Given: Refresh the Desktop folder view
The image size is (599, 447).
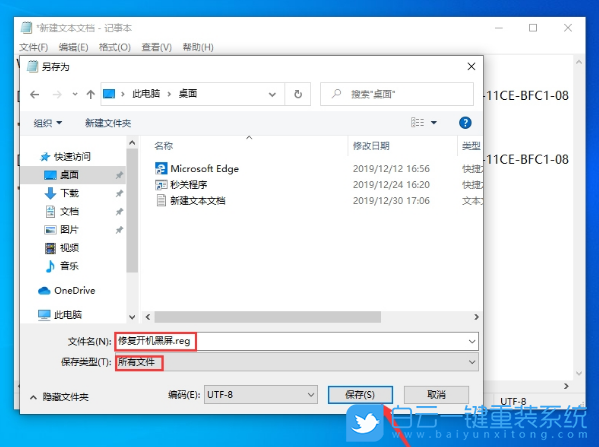Looking at the screenshot, I should pyautogui.click(x=298, y=94).
